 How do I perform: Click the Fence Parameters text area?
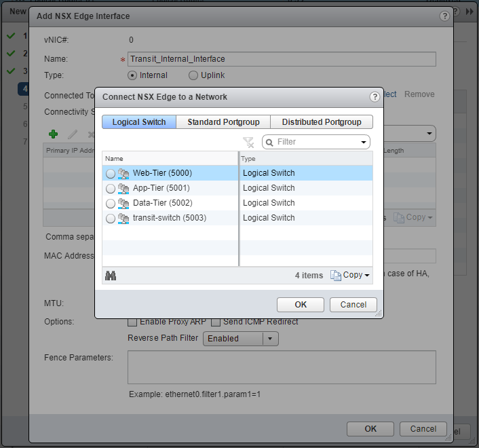pos(282,367)
